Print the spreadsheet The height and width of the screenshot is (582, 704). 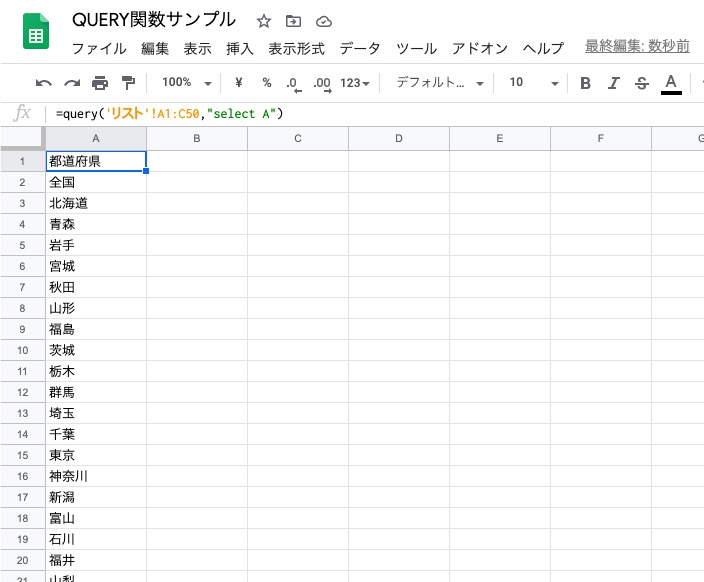click(x=100, y=83)
